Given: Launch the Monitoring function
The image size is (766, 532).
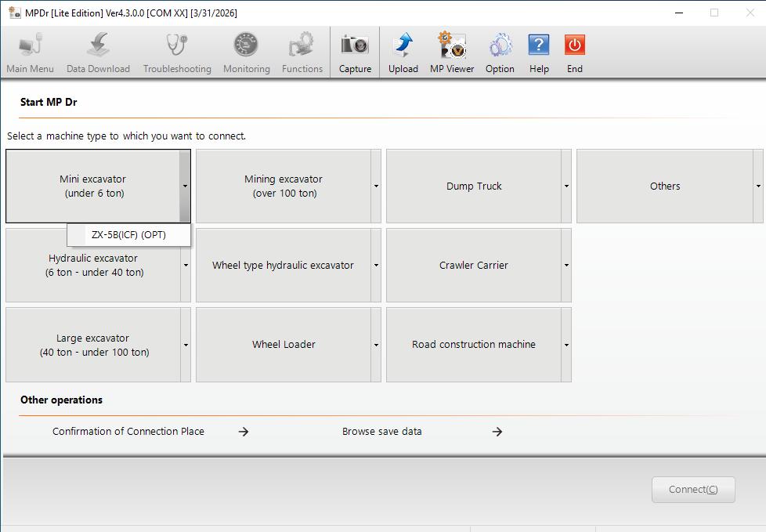Looking at the screenshot, I should coord(245,50).
